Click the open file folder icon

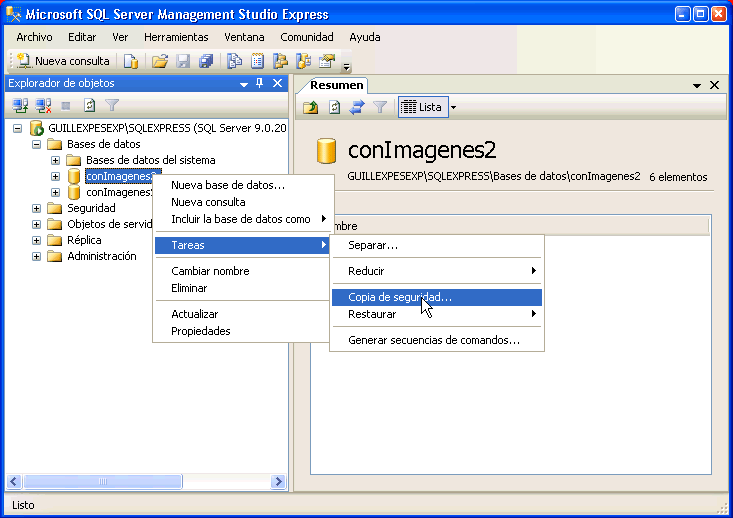click(159, 62)
